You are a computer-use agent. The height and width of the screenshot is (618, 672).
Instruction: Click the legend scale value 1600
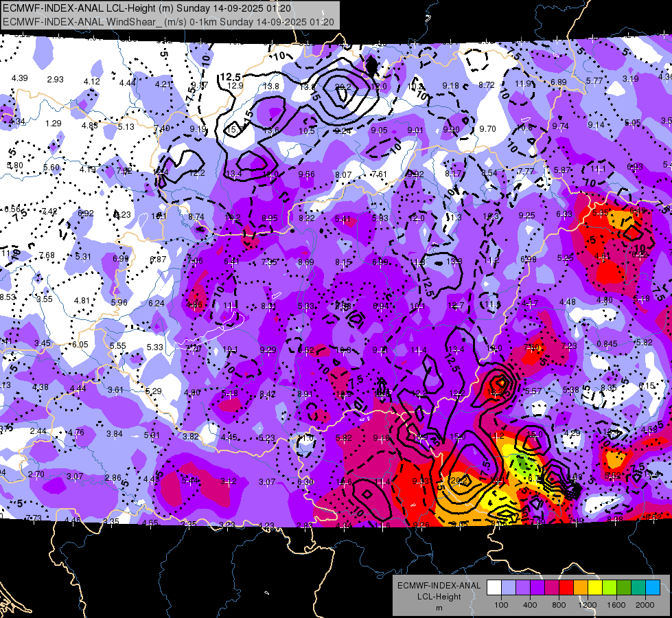[x=616, y=605]
